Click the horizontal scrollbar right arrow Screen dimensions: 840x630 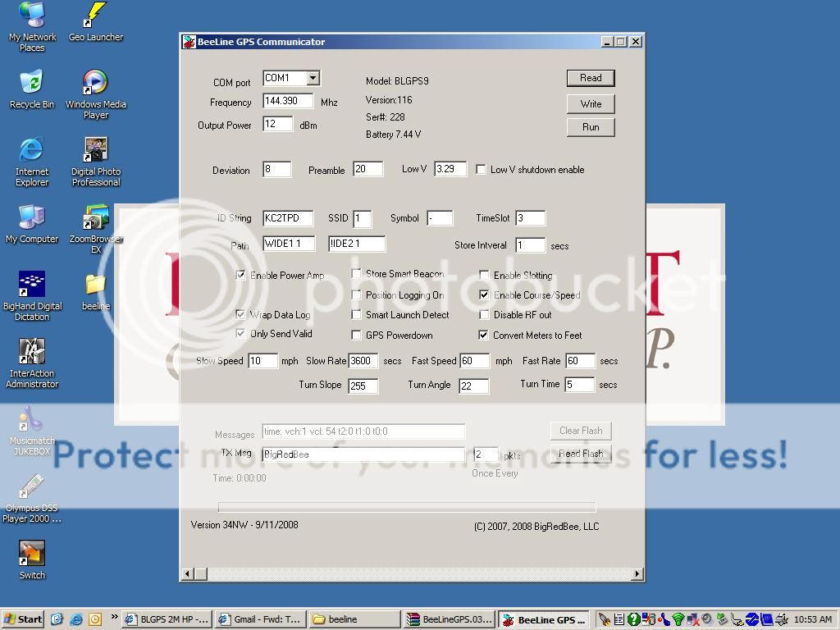637,573
